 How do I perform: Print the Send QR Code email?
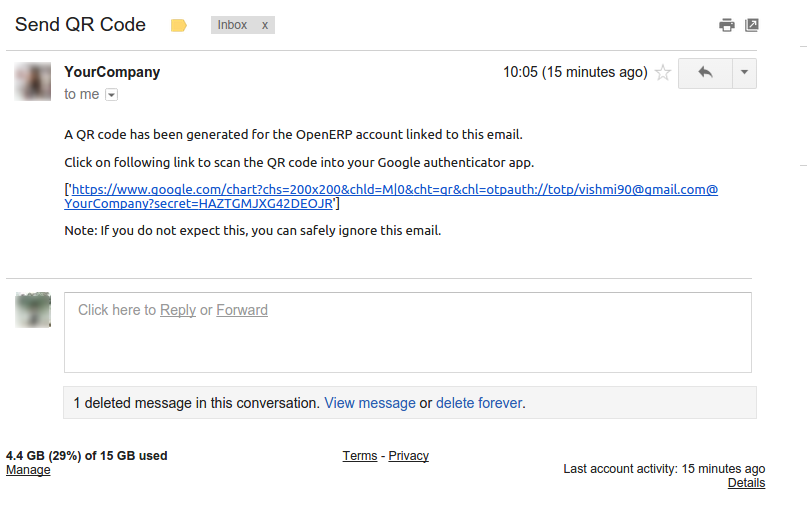pyautogui.click(x=727, y=25)
